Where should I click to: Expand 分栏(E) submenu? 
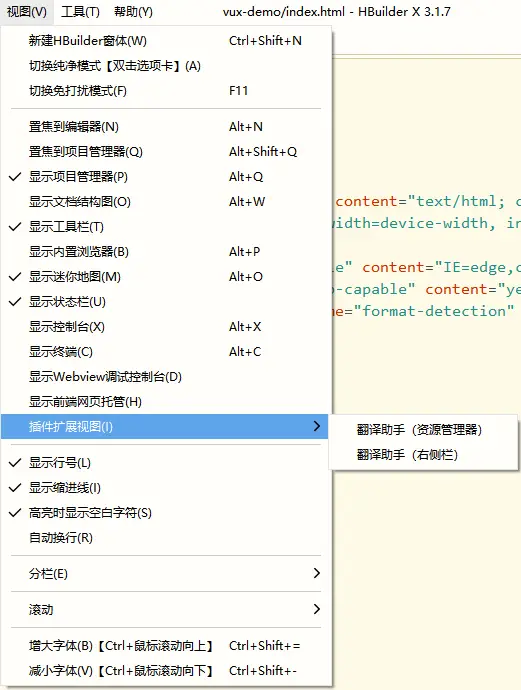[x=165, y=574]
